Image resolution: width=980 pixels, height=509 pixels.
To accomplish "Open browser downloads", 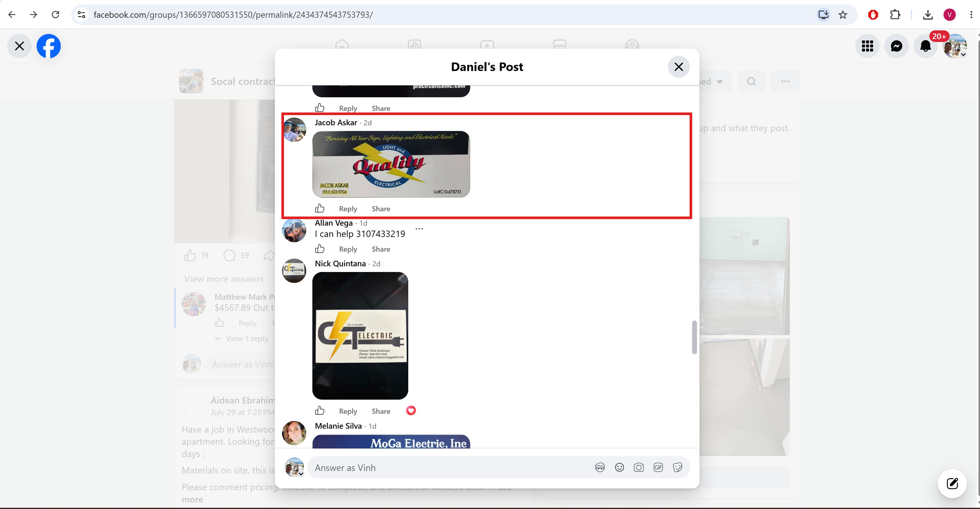I will pyautogui.click(x=928, y=14).
